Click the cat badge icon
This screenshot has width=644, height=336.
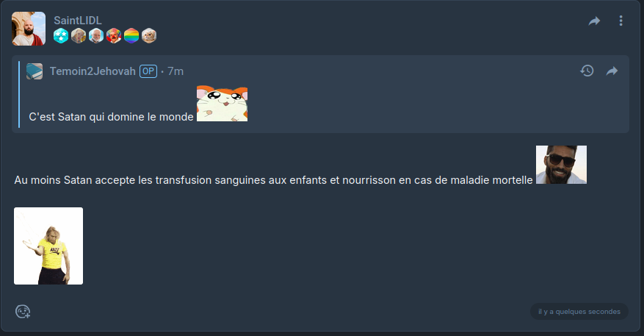click(149, 36)
